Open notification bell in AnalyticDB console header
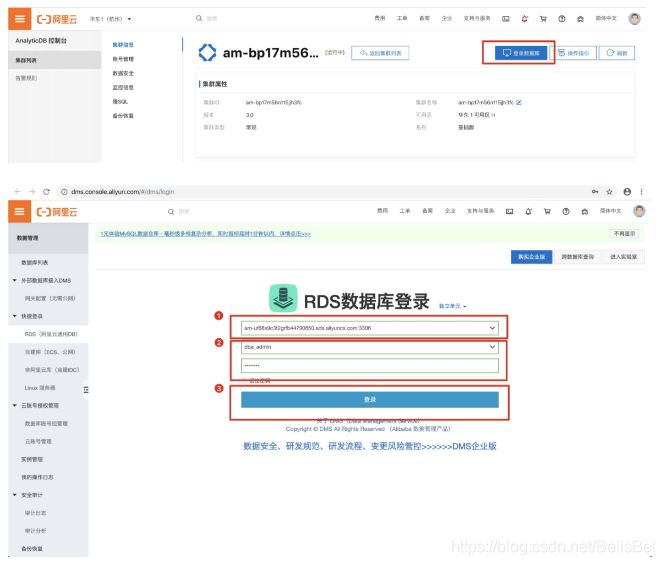 tap(525, 19)
